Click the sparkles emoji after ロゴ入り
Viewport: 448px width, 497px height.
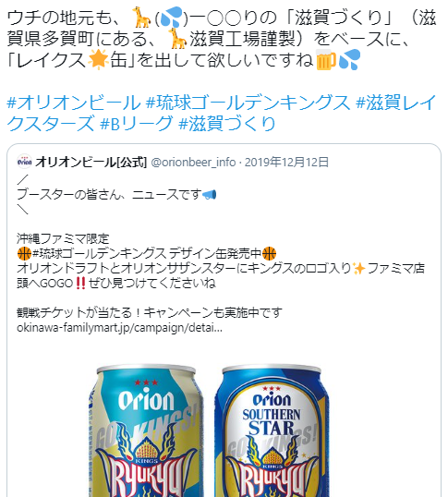(359, 268)
